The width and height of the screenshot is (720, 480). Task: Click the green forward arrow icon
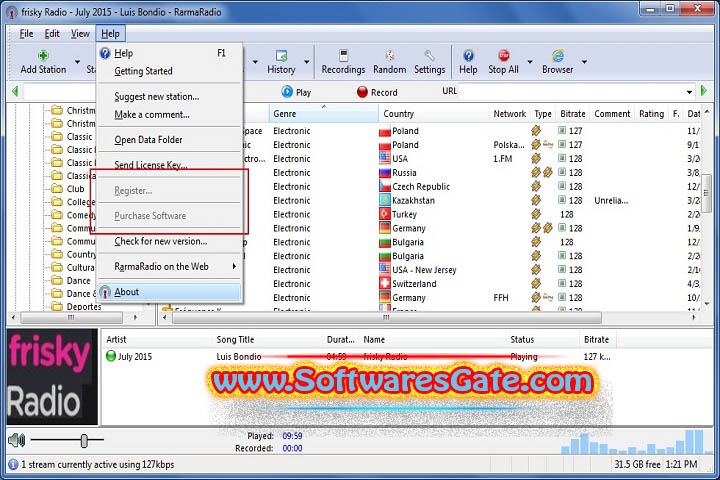pyautogui.click(x=704, y=91)
